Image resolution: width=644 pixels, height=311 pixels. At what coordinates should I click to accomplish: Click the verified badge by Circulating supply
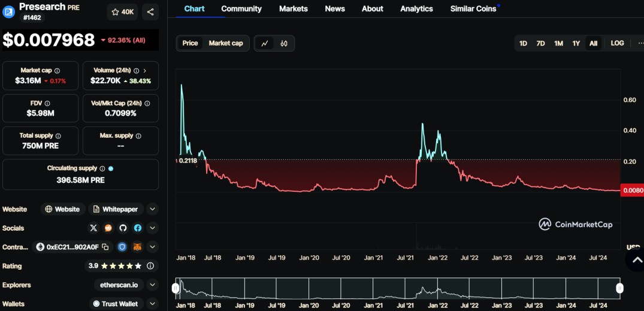click(111, 168)
